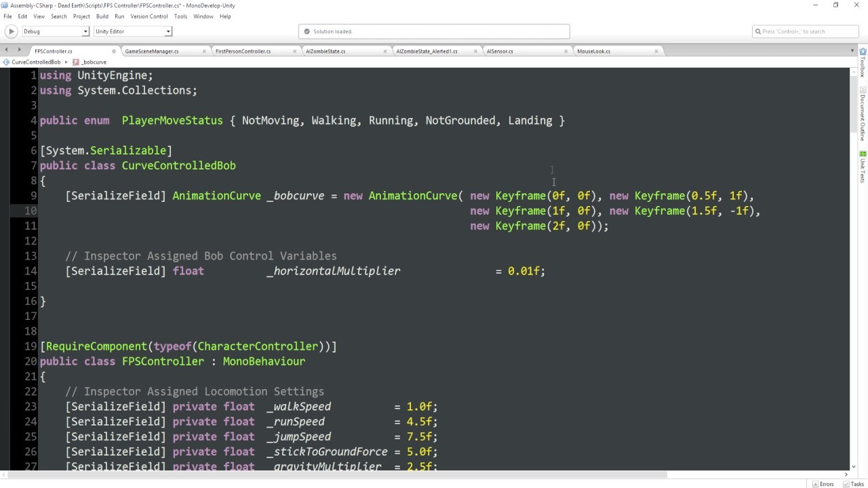Click the vertical scrollbar down arrow
Image resolution: width=868 pixels, height=488 pixels.
[854, 466]
